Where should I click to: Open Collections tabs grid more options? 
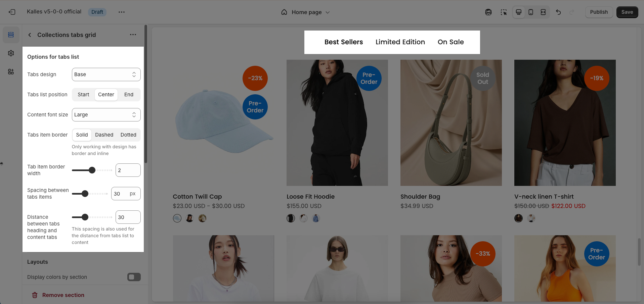pyautogui.click(x=133, y=35)
